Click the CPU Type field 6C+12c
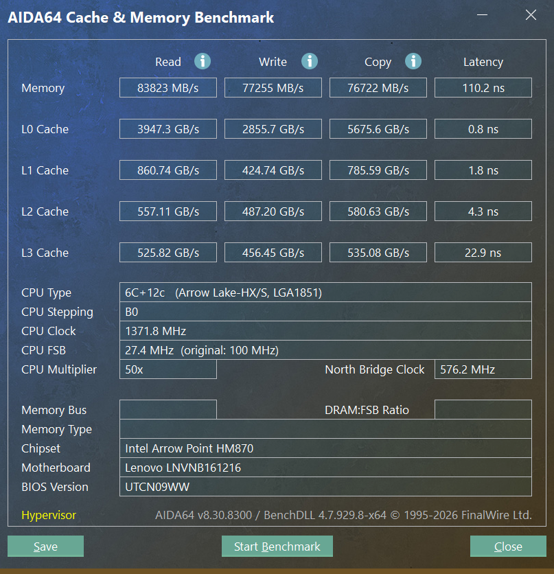 point(326,292)
